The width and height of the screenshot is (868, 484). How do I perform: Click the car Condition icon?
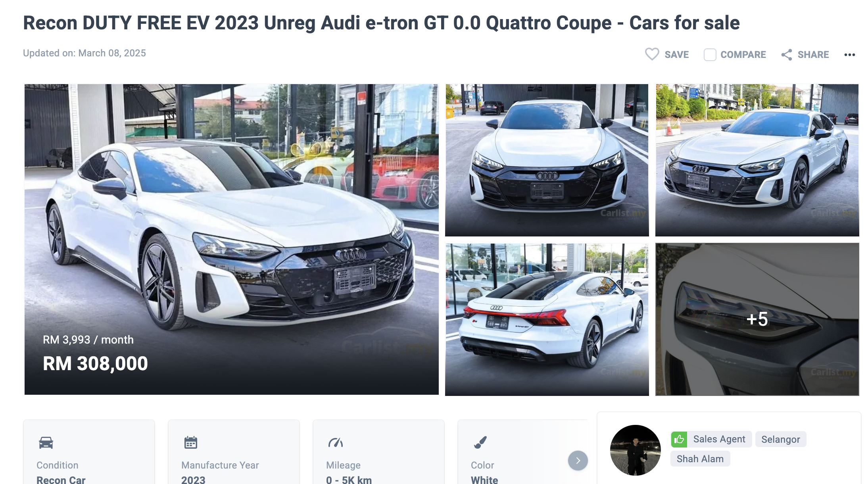tap(46, 442)
